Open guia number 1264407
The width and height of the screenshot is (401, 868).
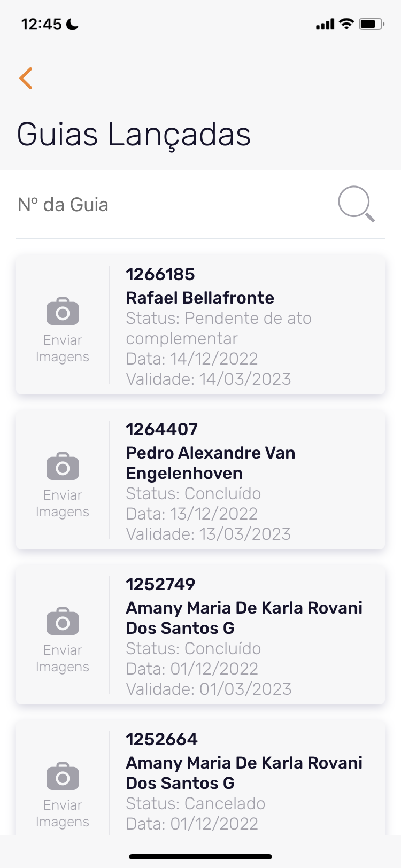tap(162, 429)
